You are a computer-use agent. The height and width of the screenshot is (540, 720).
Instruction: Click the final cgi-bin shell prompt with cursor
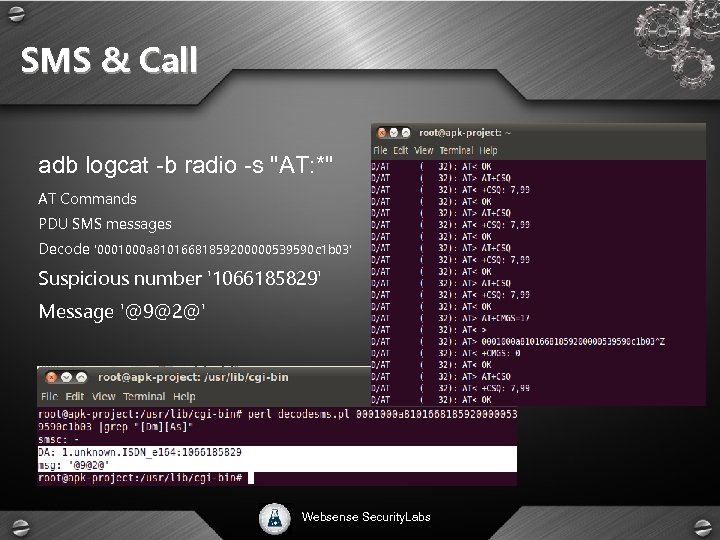pyautogui.click(x=146, y=478)
